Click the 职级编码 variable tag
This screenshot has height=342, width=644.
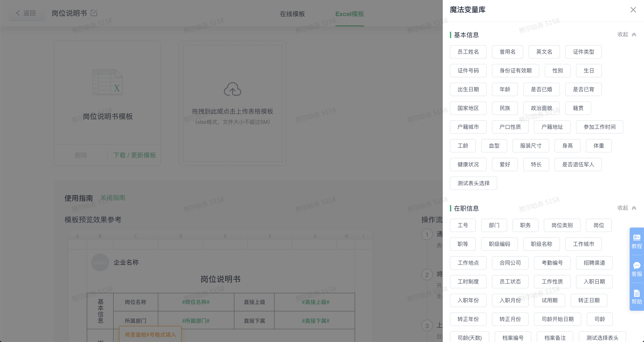(x=499, y=244)
